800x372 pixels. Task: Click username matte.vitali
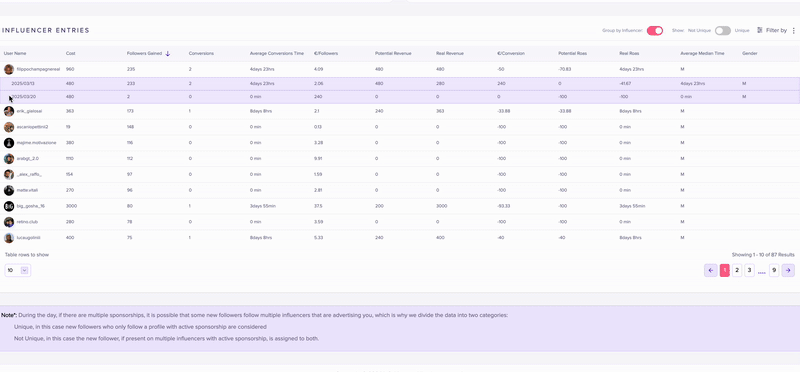(x=27, y=190)
